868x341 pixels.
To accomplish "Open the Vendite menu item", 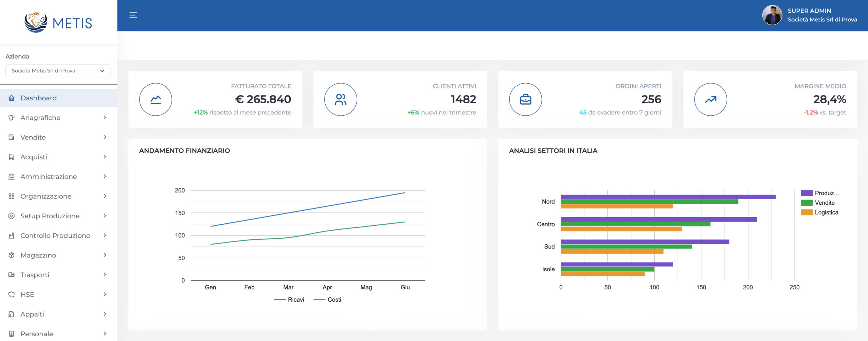I will (58, 137).
